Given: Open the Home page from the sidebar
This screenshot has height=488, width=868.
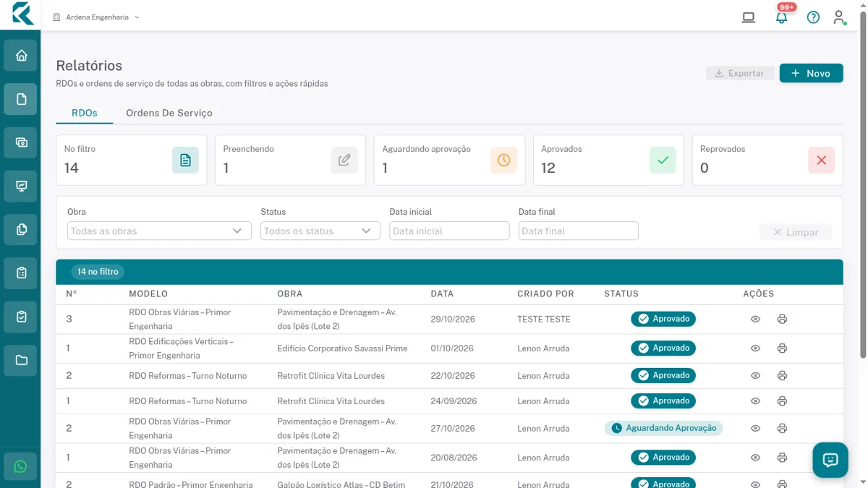Looking at the screenshot, I should pos(20,55).
